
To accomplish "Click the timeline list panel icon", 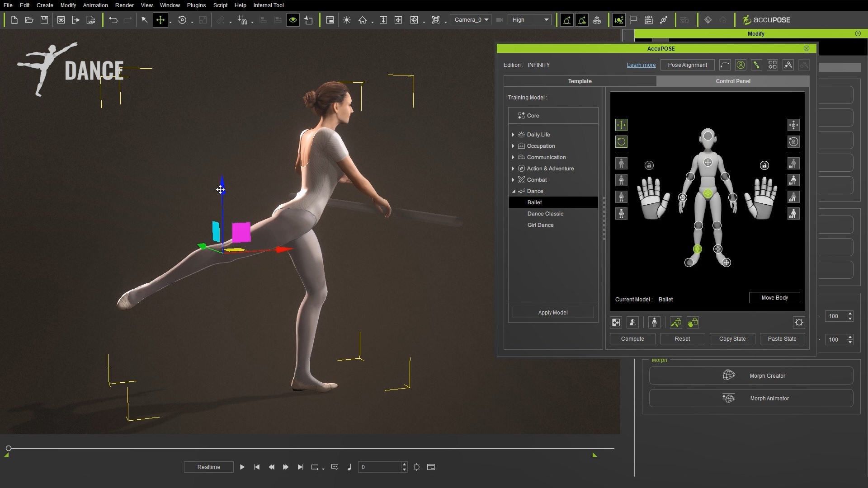I will pyautogui.click(x=431, y=467).
